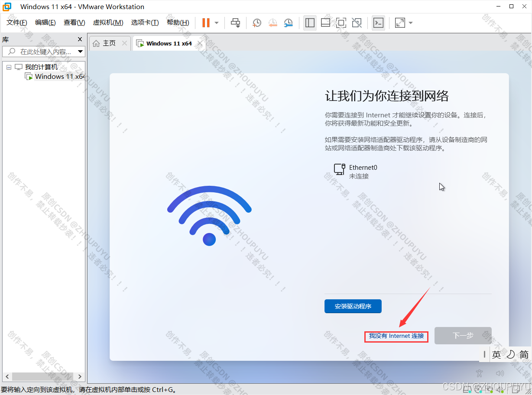Click the 未连接 status text
The image size is (532, 395).
359,176
